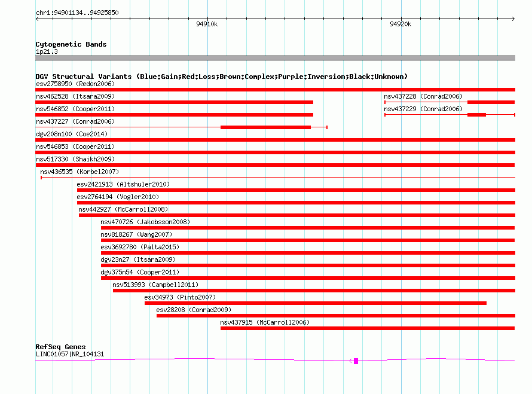This screenshot has height=394, width=532.
Task: Click the nsv437228 (Conrad2006) variant label
Action: tap(423, 96)
